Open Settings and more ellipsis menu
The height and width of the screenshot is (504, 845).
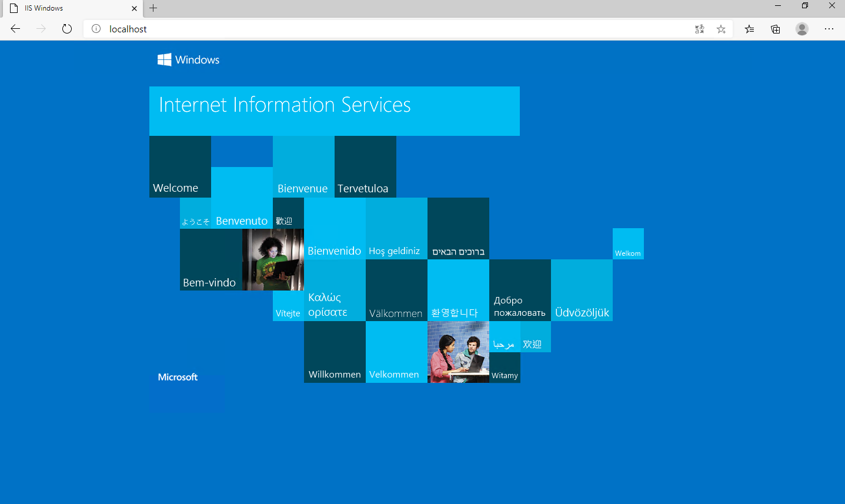[x=829, y=29]
